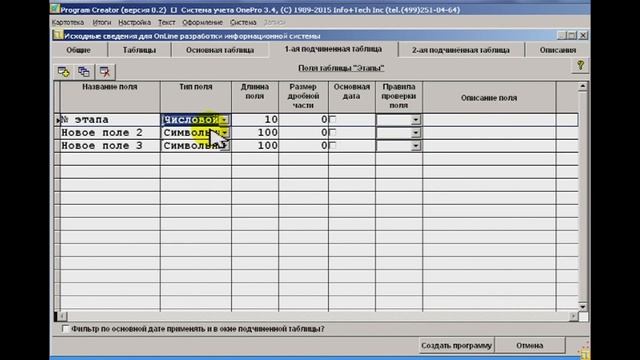Click the delete field toolbar icon
The height and width of the screenshot is (360, 640).
[105, 72]
